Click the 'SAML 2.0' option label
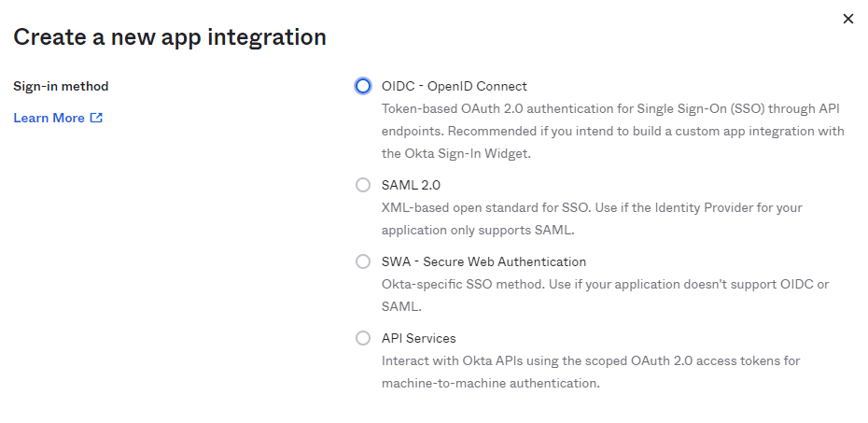Viewport: 868px width, 423px height. coord(411,185)
